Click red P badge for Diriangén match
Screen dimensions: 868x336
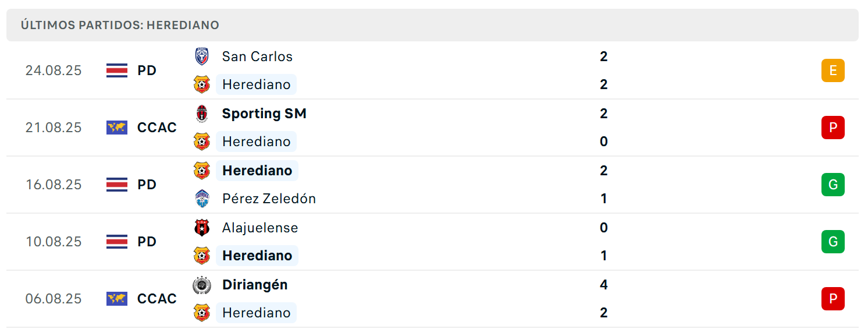(833, 299)
